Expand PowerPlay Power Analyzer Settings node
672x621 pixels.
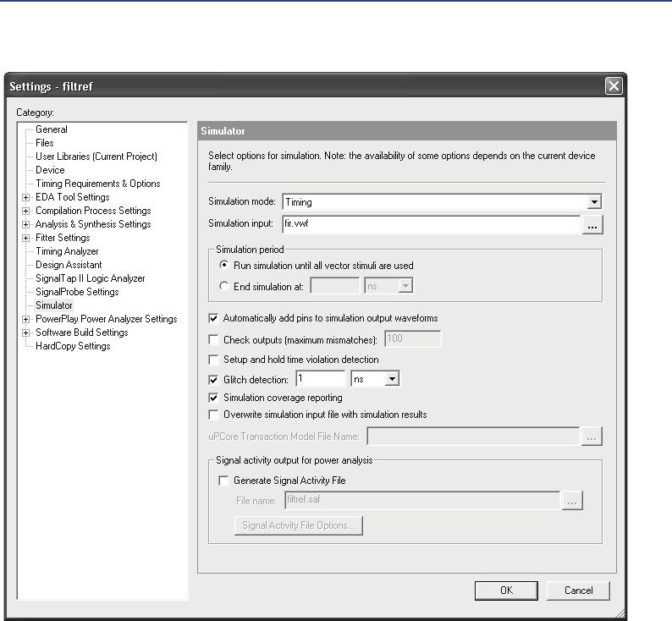click(26, 319)
